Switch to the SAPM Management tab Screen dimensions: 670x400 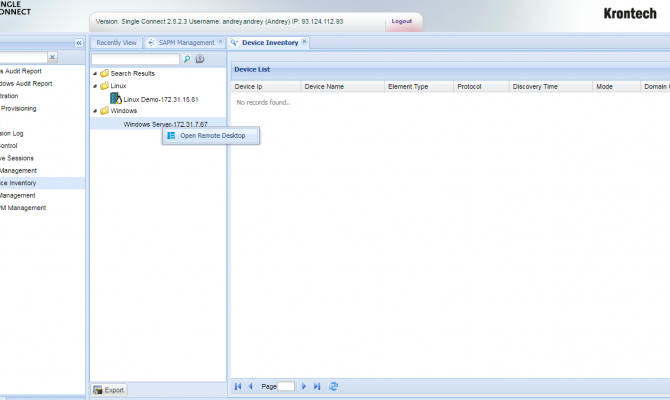coord(186,43)
